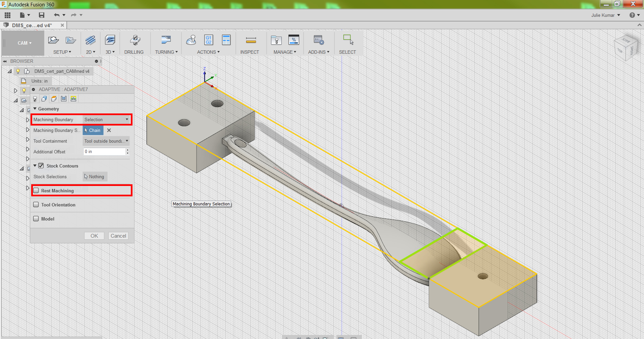Switch to the Geometry tab icon in dialog

pyautogui.click(x=44, y=99)
